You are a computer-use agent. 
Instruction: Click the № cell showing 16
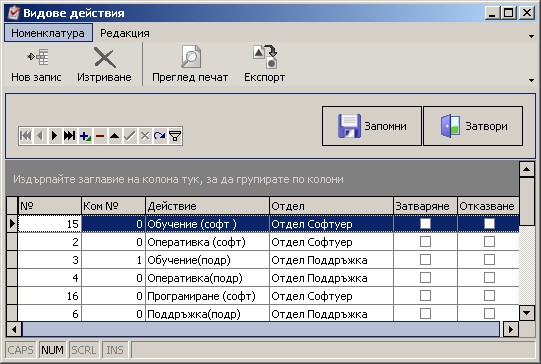click(49, 296)
